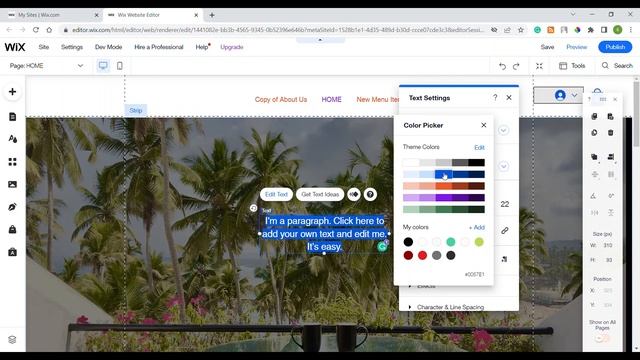Screen dimensions: 640x360
Task: Click the Arrange icon in editor toolbar panel
Action: pyautogui.click(x=594, y=157)
